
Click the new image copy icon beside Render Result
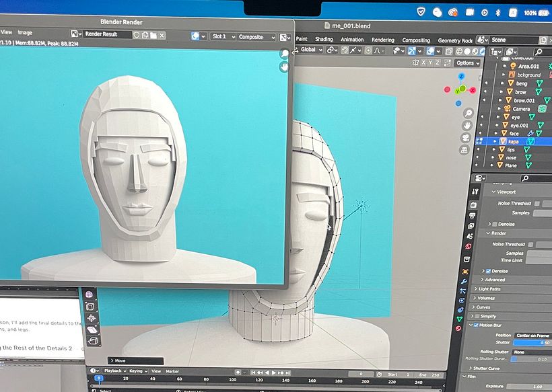[145, 35]
